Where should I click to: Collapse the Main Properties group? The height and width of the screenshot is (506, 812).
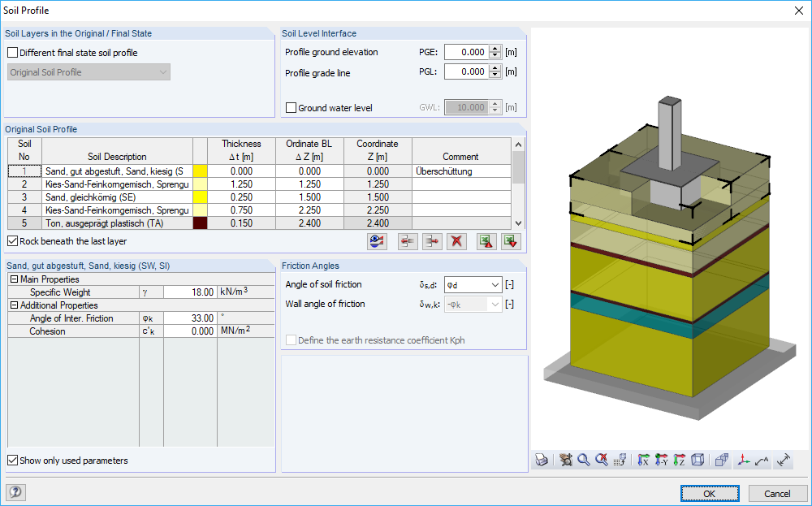click(15, 279)
